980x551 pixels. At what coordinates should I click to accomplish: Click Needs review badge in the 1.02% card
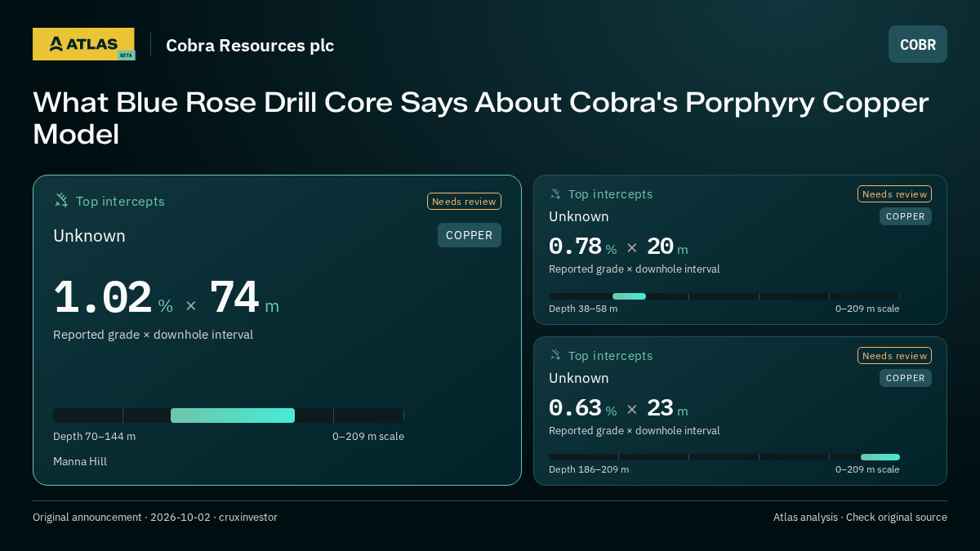[x=464, y=202]
